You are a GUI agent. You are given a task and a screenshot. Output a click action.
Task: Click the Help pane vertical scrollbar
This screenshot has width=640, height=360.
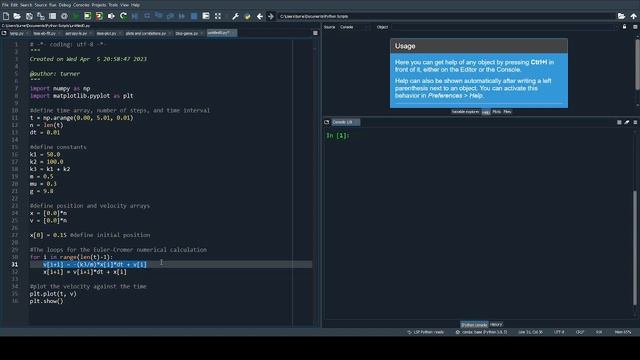pyautogui.click(x=637, y=64)
